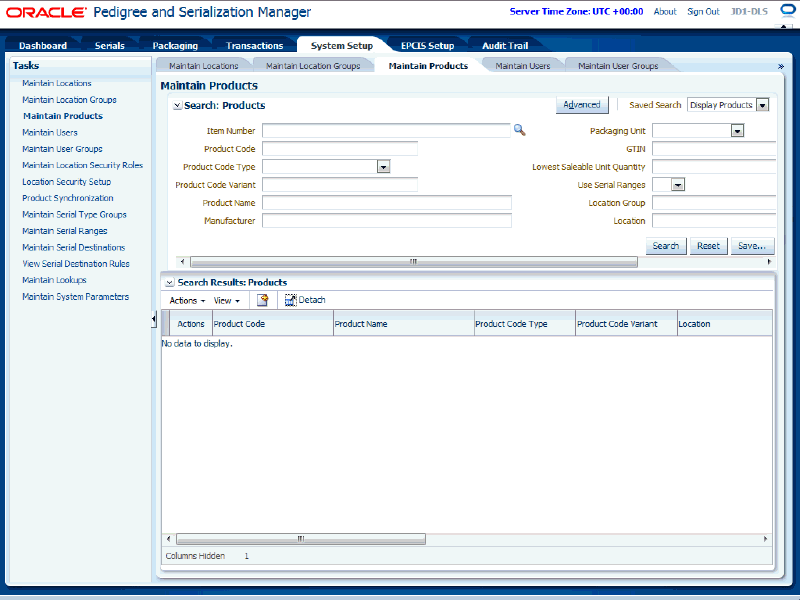This screenshot has height=600, width=800.
Task: Click the Item Number input field
Action: (386, 131)
